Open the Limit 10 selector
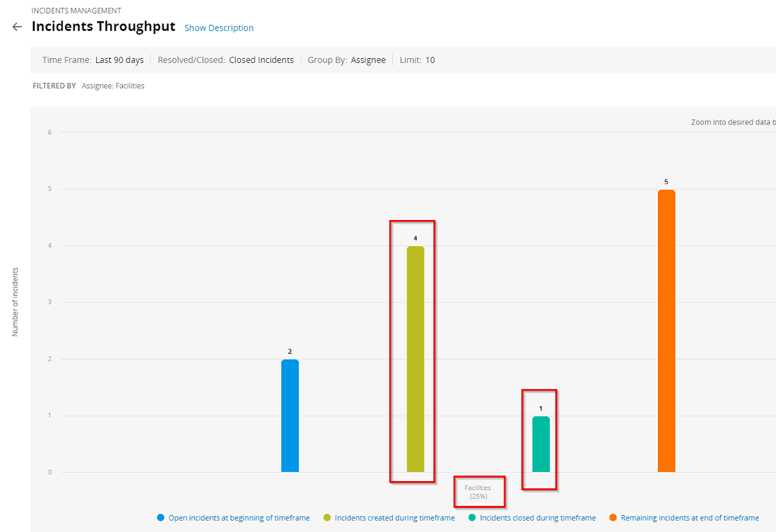Viewport: 776px width, 532px height. pyautogui.click(x=416, y=60)
